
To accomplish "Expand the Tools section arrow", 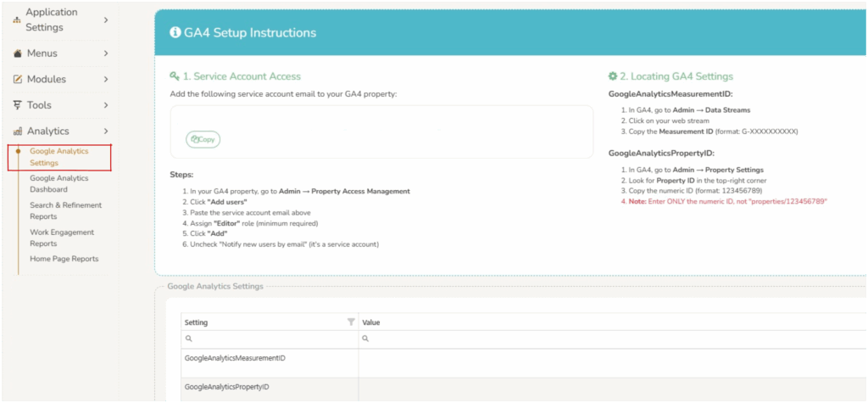I will 106,105.
